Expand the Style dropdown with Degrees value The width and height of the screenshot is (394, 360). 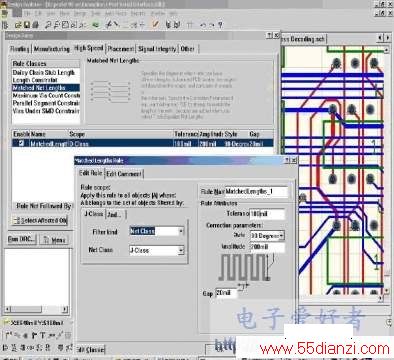[x=282, y=236]
